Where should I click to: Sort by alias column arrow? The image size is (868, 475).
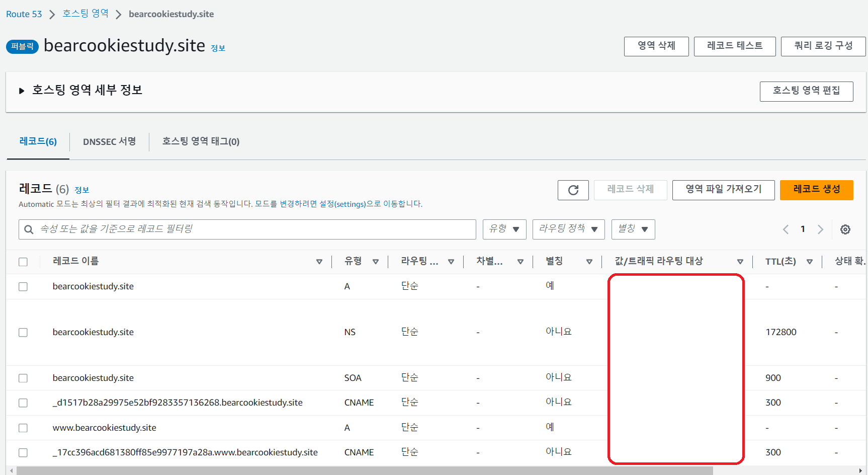589,262
